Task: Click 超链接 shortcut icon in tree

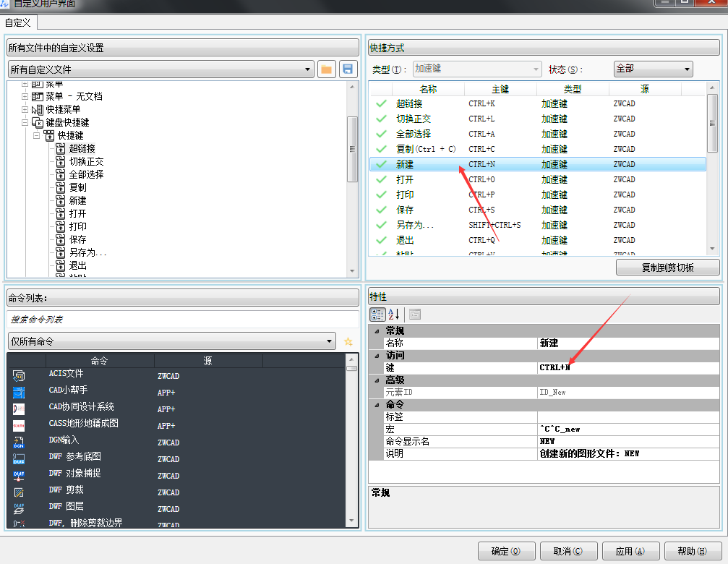Action: click(61, 148)
